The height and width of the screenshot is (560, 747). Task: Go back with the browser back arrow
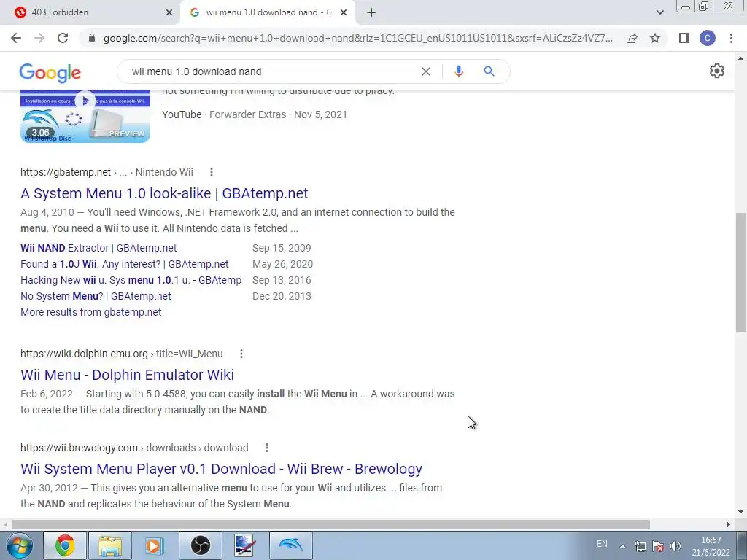tap(16, 38)
